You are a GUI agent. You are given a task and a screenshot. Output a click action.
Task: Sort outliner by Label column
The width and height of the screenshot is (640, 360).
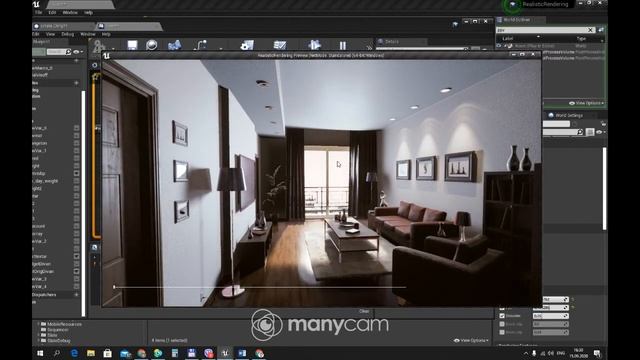tap(508, 38)
